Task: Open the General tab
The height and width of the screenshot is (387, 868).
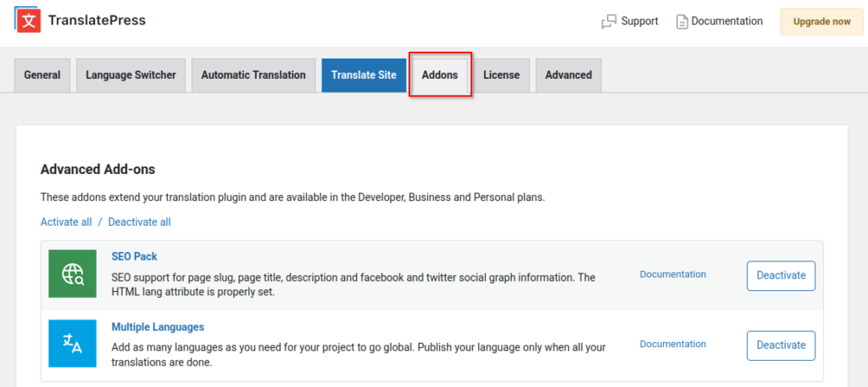Action: (x=42, y=75)
